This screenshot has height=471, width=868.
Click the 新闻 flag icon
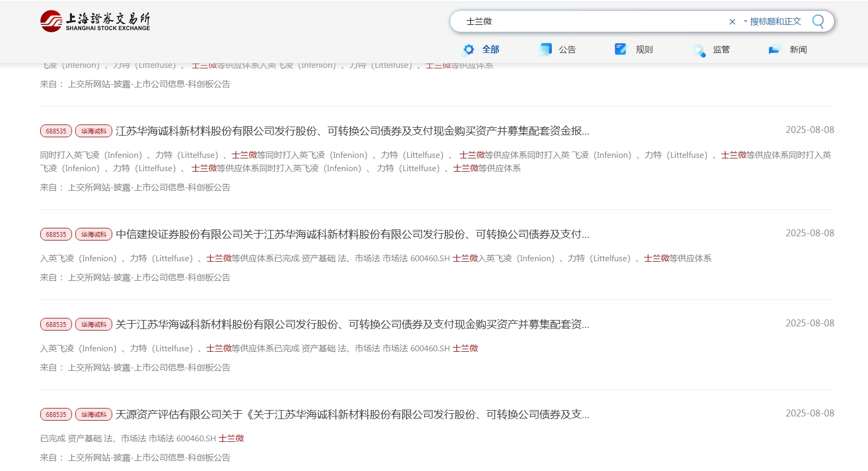click(774, 50)
